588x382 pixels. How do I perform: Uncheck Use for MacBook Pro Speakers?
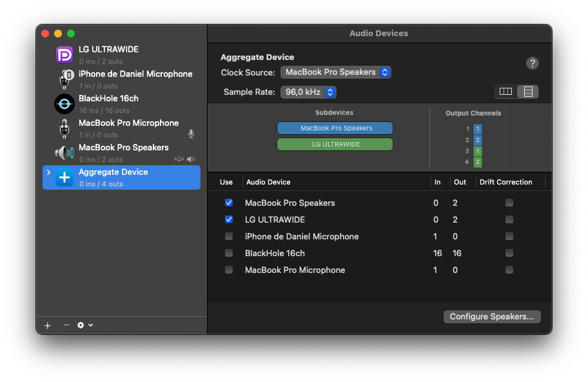[229, 203]
